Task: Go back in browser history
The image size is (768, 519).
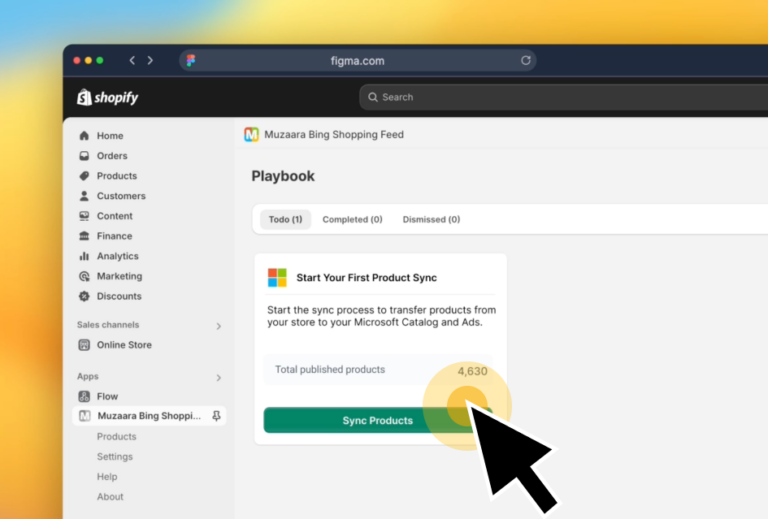Action: [132, 60]
